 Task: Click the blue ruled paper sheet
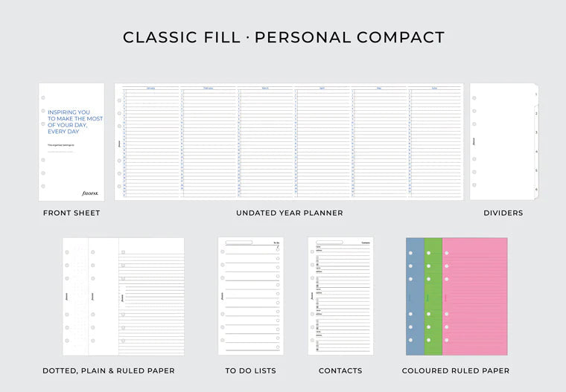pyautogui.click(x=414, y=296)
